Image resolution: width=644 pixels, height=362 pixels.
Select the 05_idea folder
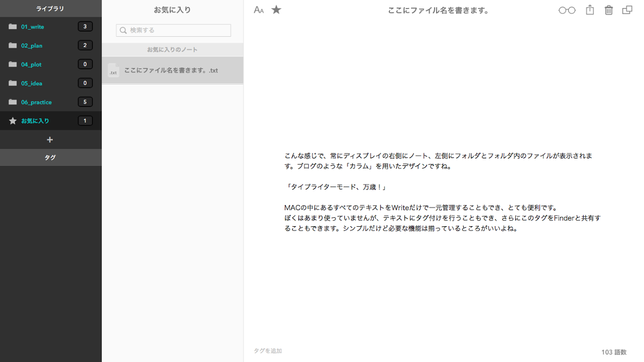51,83
